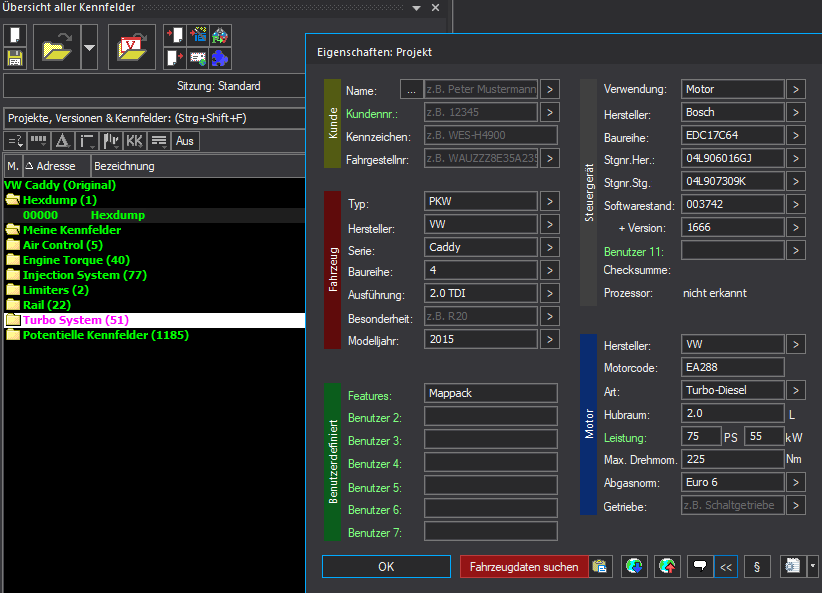Click the OK button
The height and width of the screenshot is (593, 822).
(386, 567)
